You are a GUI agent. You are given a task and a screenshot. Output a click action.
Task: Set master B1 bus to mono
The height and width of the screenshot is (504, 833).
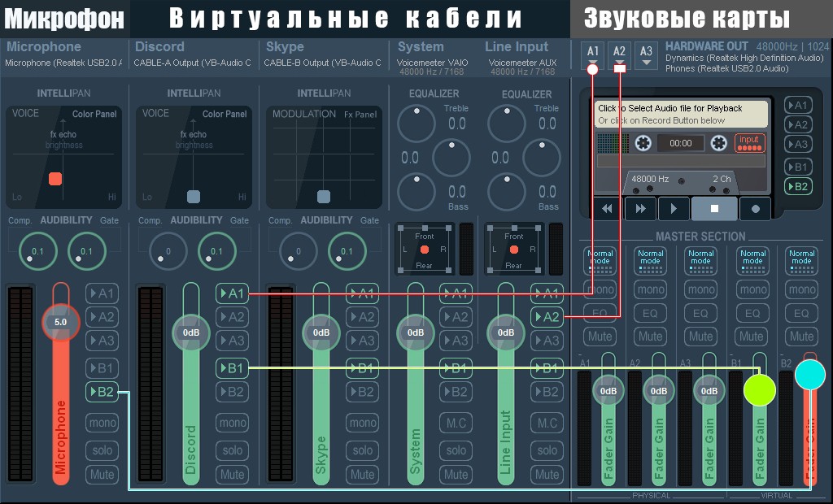[752, 289]
